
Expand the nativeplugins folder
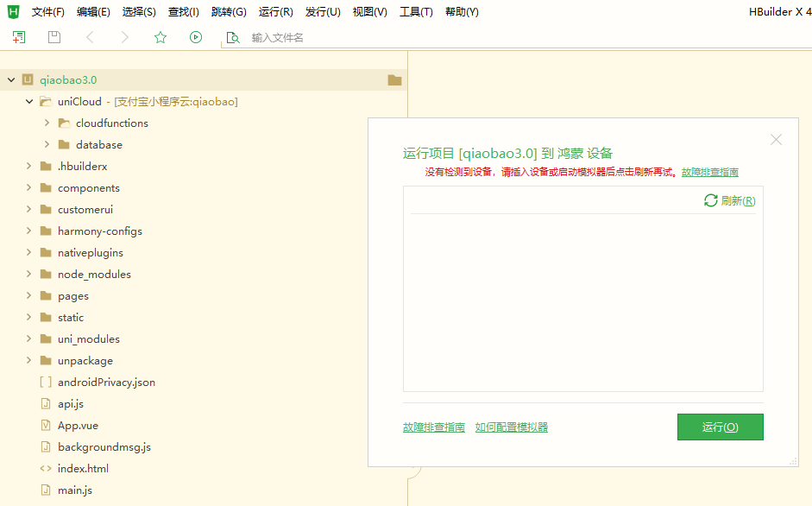(x=29, y=252)
